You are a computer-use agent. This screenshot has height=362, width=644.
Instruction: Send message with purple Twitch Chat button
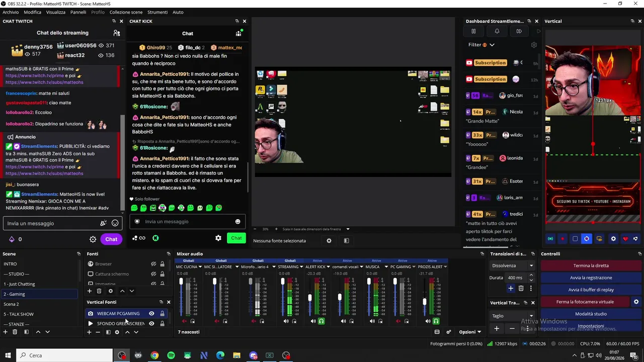[x=111, y=239]
